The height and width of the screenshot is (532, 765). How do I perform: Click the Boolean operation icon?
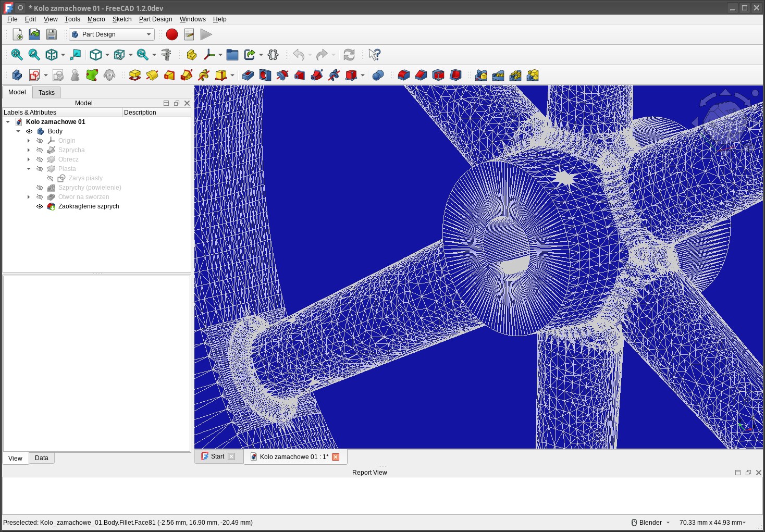(x=378, y=76)
